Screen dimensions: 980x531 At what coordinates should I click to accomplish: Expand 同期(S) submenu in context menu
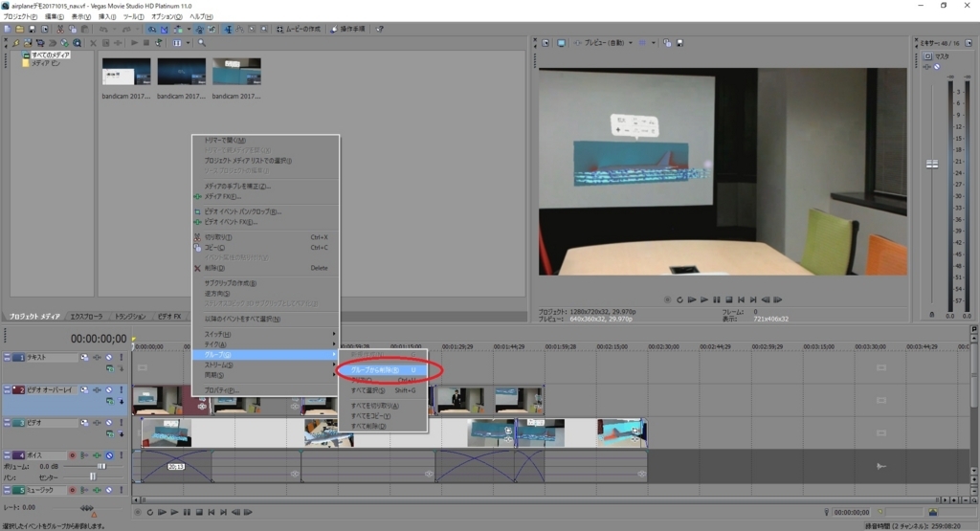(x=266, y=375)
